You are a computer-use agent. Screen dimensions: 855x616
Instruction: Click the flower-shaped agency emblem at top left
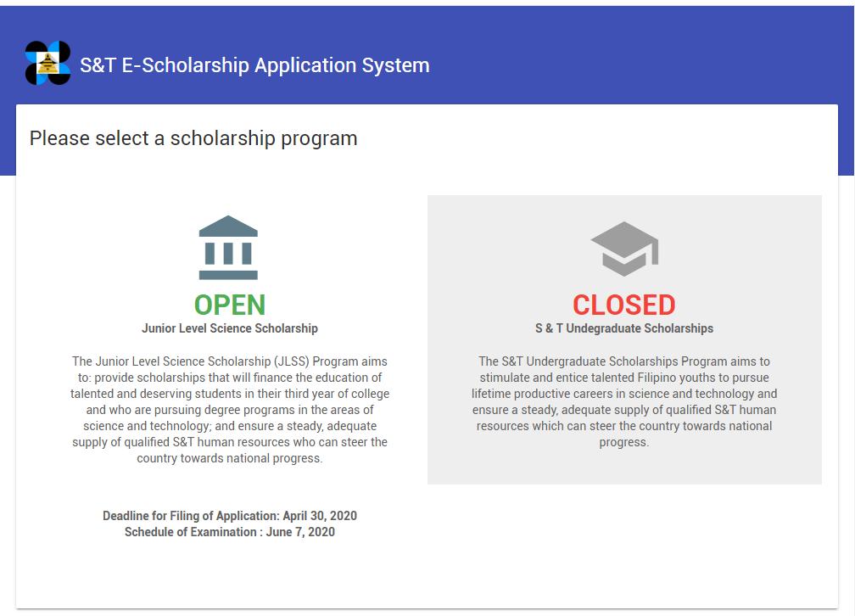click(x=47, y=62)
